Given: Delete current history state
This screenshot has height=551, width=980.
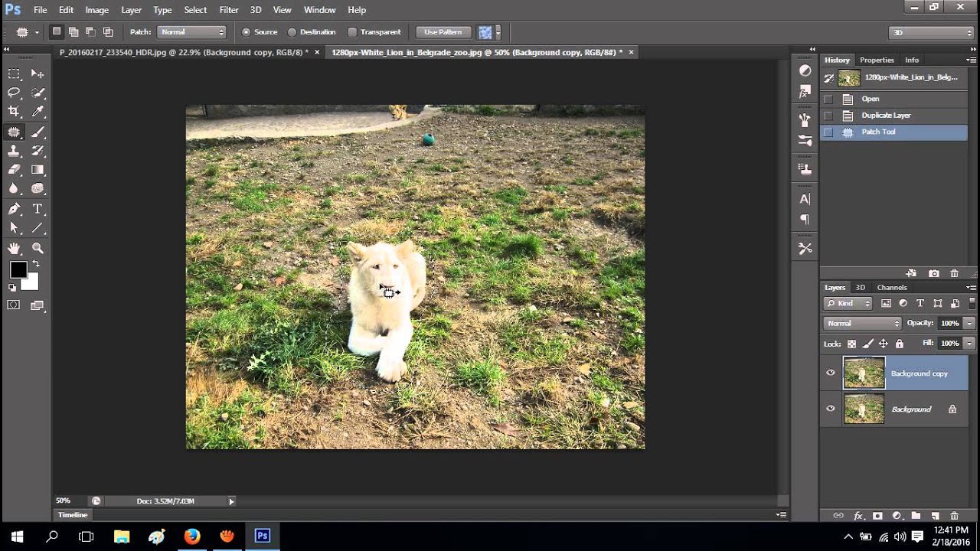Looking at the screenshot, I should (954, 273).
